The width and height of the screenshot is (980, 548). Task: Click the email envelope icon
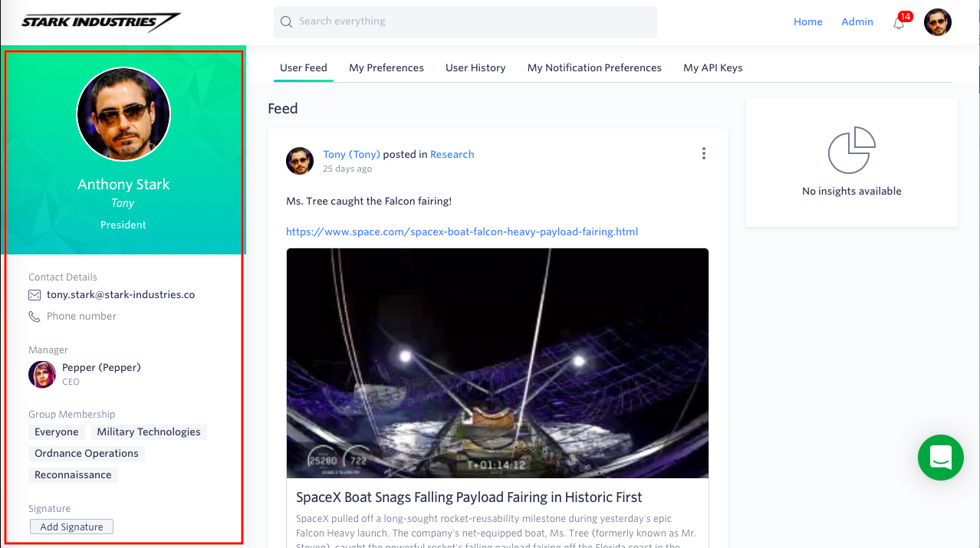[x=35, y=295]
